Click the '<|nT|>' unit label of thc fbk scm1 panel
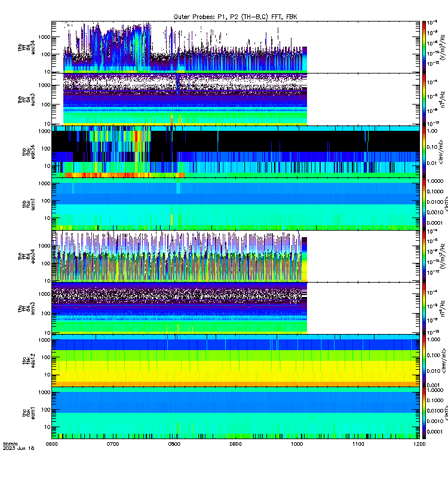 pyautogui.click(x=445, y=413)
